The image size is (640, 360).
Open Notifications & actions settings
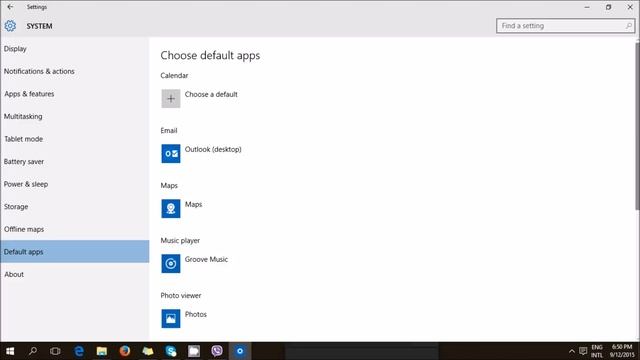[x=75, y=71]
